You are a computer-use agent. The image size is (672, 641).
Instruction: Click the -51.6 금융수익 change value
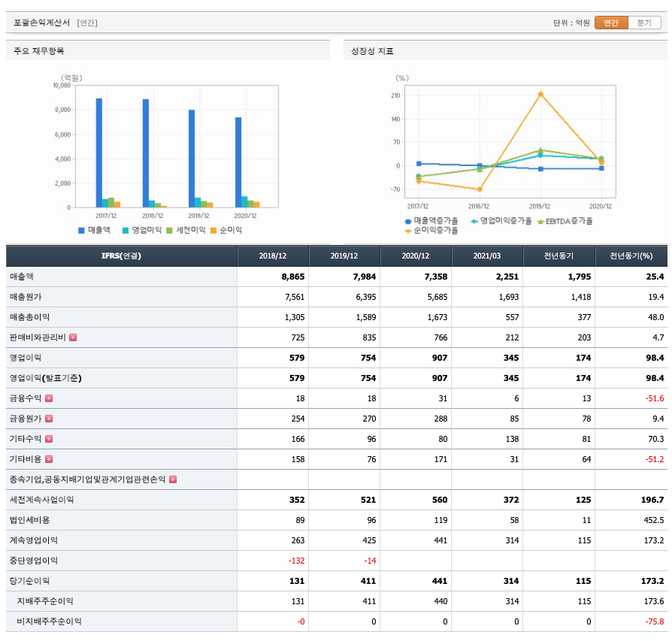pyautogui.click(x=655, y=398)
